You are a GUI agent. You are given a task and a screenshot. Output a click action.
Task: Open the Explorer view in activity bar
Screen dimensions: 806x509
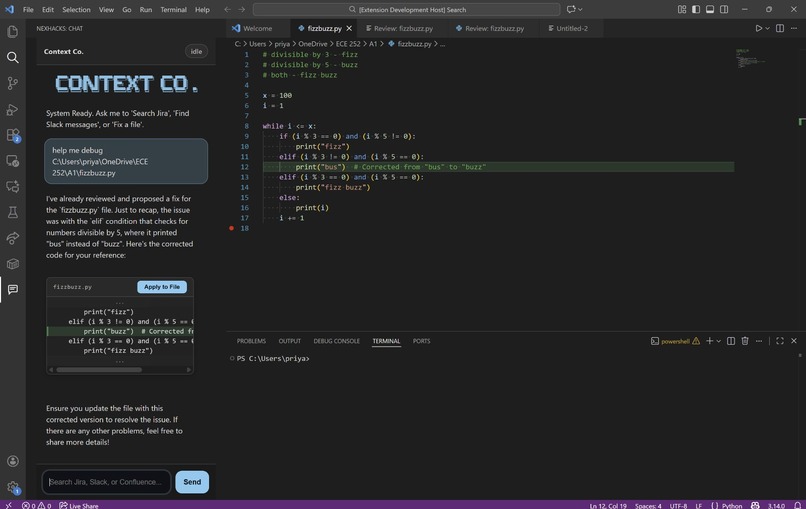13,32
